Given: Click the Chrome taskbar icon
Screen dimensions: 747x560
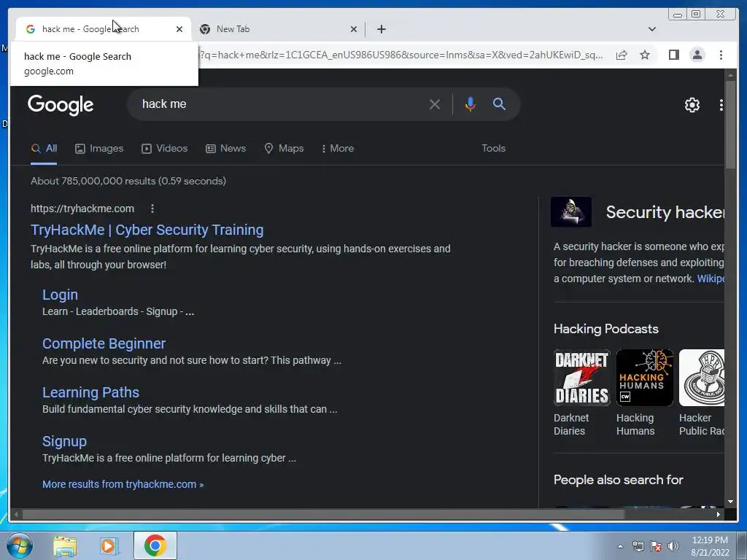Looking at the screenshot, I should [x=155, y=545].
